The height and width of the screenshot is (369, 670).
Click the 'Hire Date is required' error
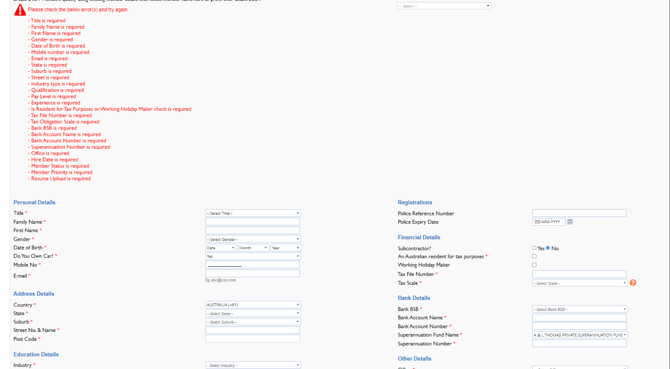[x=53, y=160]
